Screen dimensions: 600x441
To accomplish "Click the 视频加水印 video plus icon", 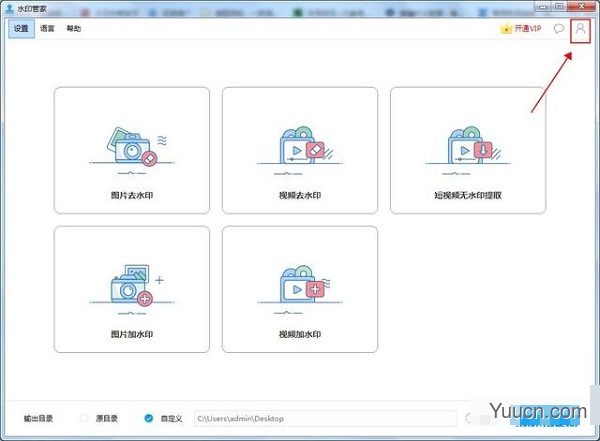I will pos(300,290).
